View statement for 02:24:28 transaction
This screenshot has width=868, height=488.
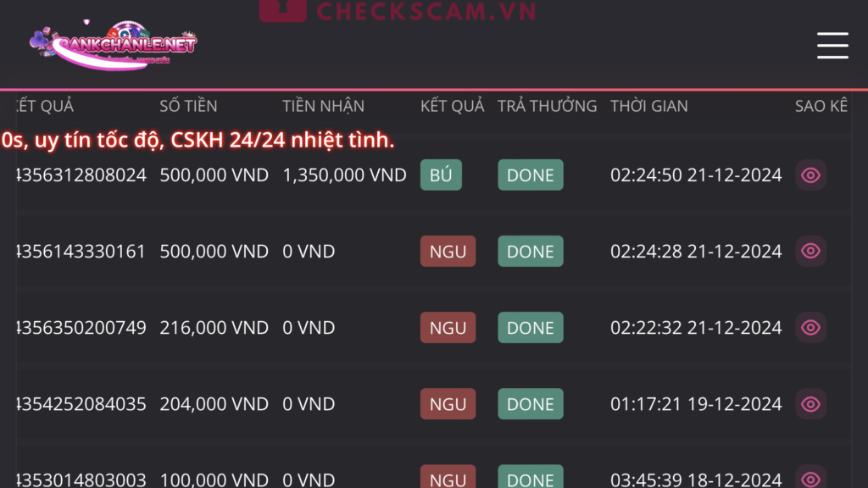pyautogui.click(x=810, y=252)
